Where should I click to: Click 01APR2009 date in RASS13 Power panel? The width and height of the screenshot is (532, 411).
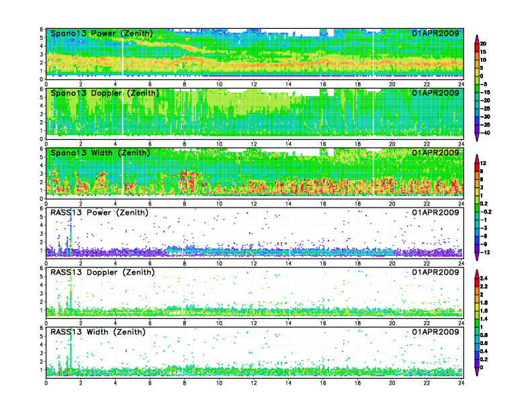click(x=435, y=212)
